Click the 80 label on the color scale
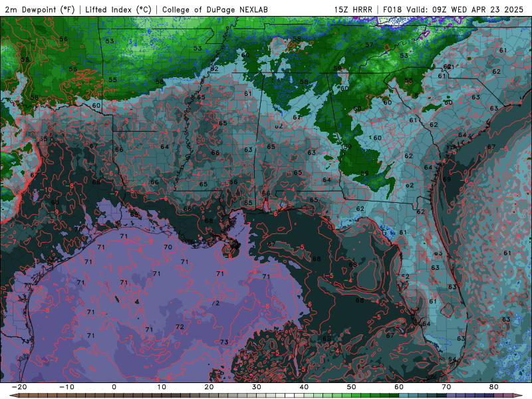532x399 pixels. point(494,387)
